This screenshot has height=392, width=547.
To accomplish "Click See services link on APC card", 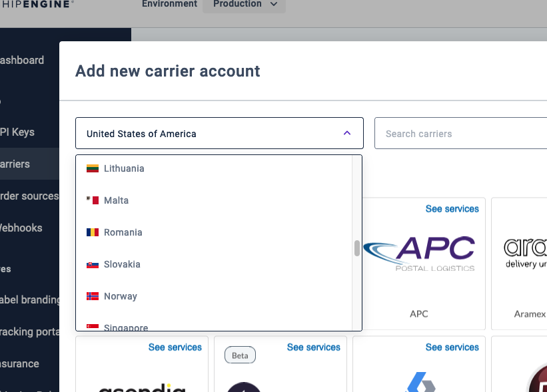I will pos(452,209).
